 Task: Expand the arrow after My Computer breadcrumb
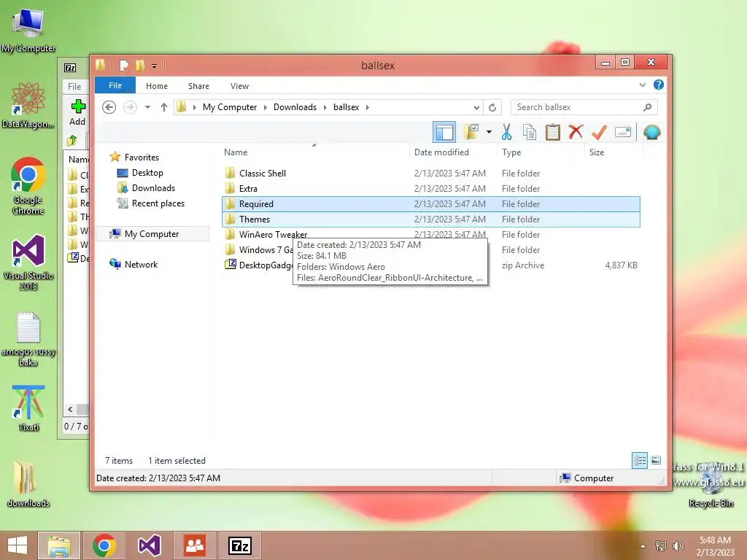point(266,107)
